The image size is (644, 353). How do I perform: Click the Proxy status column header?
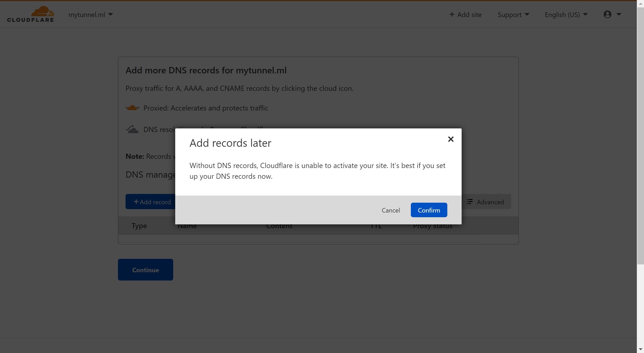(x=433, y=226)
